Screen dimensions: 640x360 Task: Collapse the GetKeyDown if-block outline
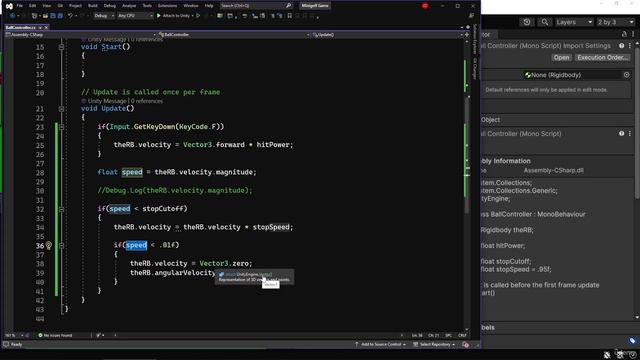(61, 127)
